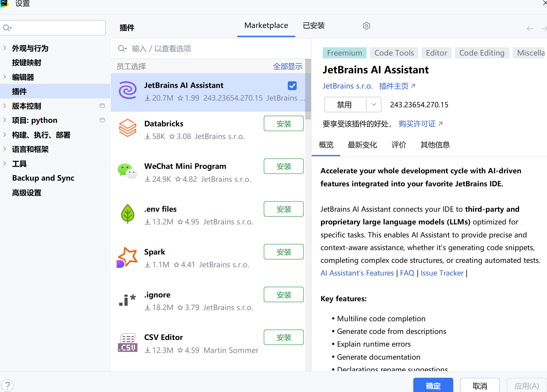
Task: Select 插件 in the settings tree
Action: coord(55,91)
